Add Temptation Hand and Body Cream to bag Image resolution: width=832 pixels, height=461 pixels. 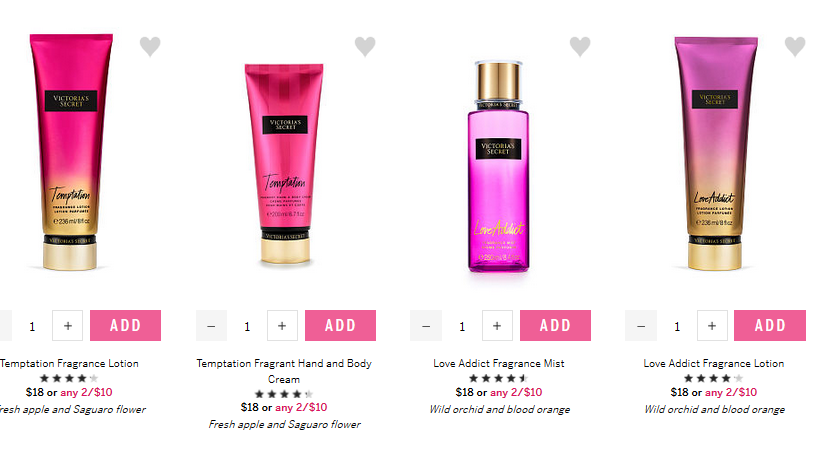tap(340, 326)
